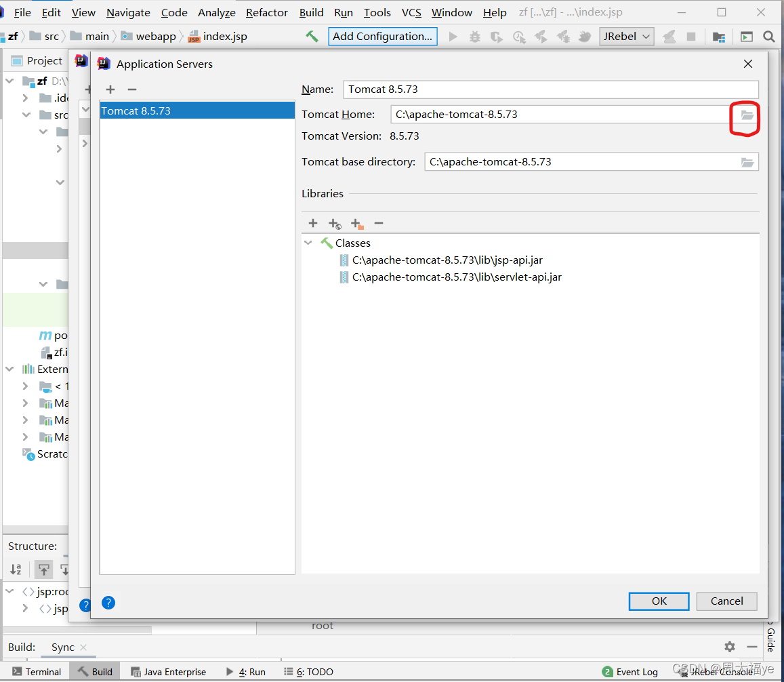Close the Application Servers dialog

click(x=748, y=64)
